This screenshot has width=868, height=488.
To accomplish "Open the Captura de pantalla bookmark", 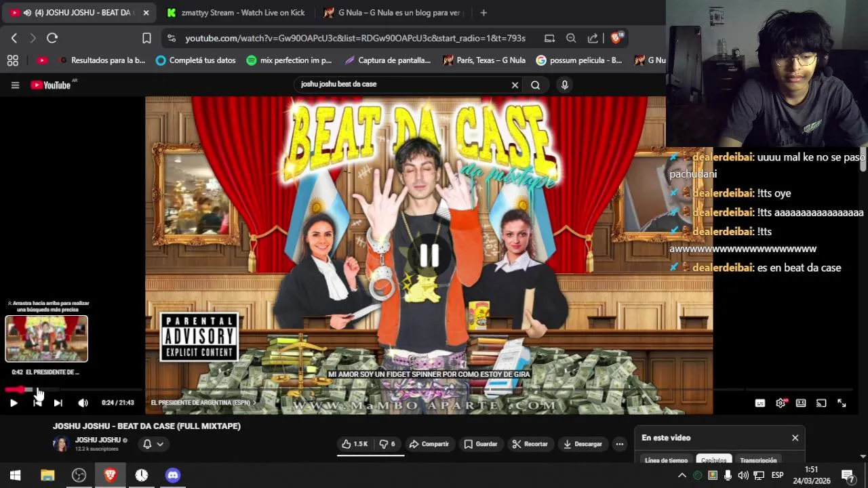I will pos(388,60).
